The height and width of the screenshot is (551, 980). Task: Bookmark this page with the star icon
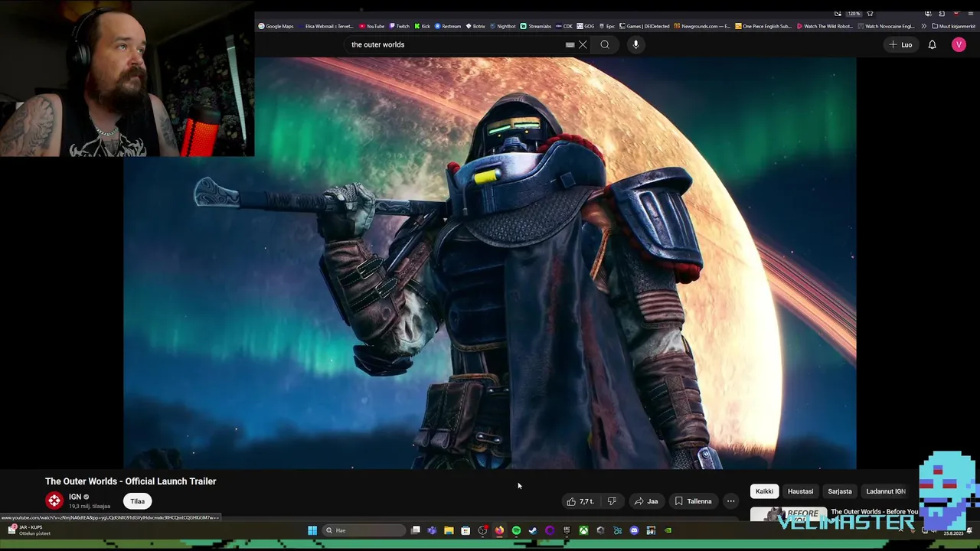pos(870,14)
